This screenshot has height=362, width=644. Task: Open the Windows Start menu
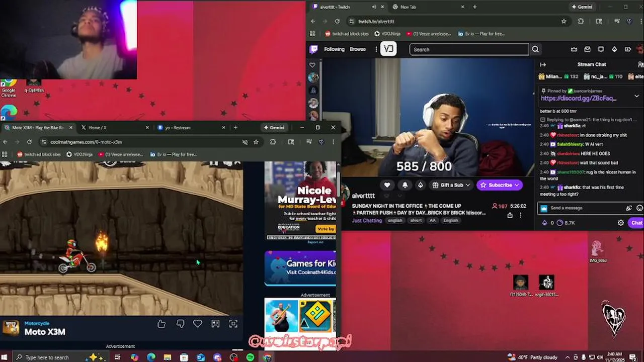(x=5, y=357)
